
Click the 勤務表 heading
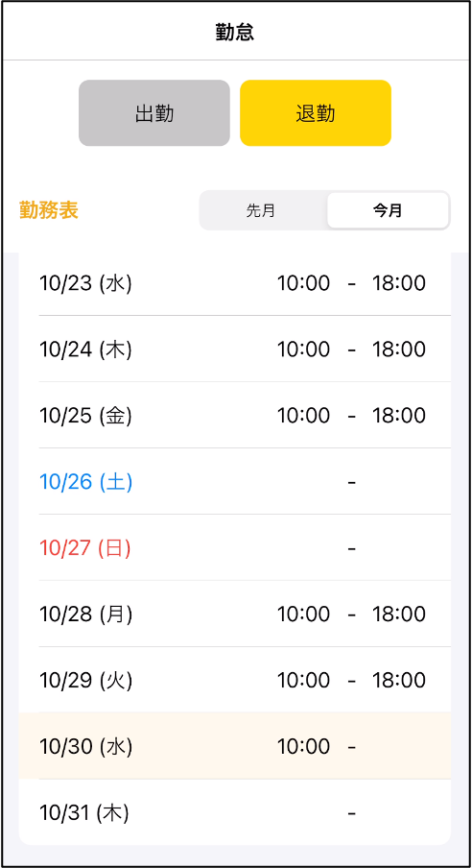pos(49,210)
